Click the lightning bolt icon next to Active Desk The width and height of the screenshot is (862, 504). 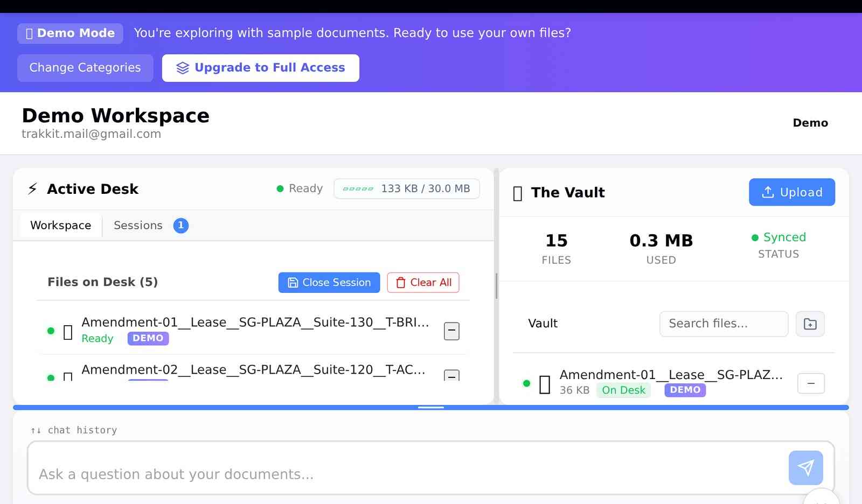[32, 189]
